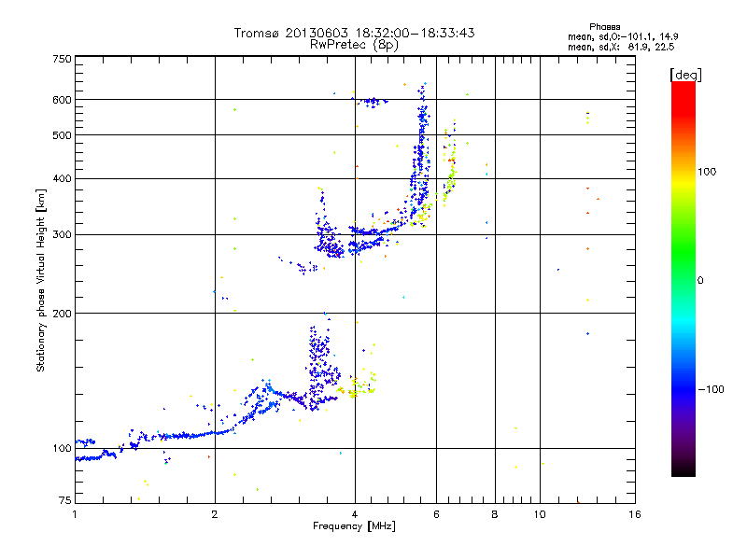Click the y-axis tick label "500"

pyautogui.click(x=62, y=135)
